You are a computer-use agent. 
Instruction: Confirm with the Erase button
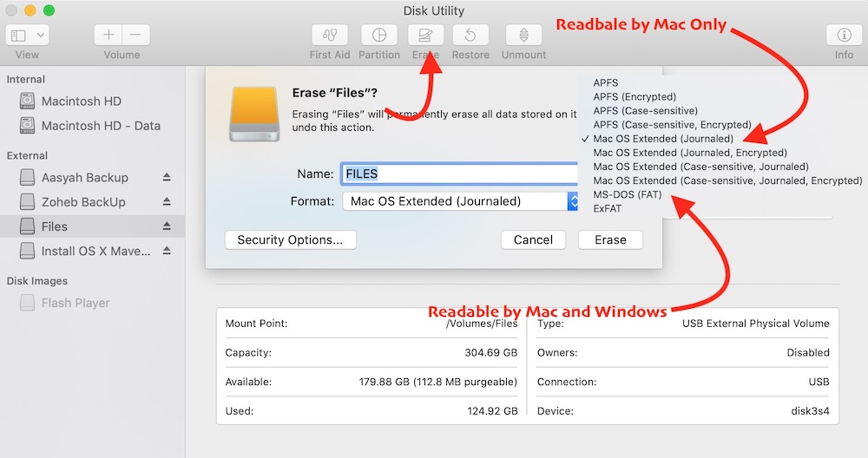click(x=610, y=239)
